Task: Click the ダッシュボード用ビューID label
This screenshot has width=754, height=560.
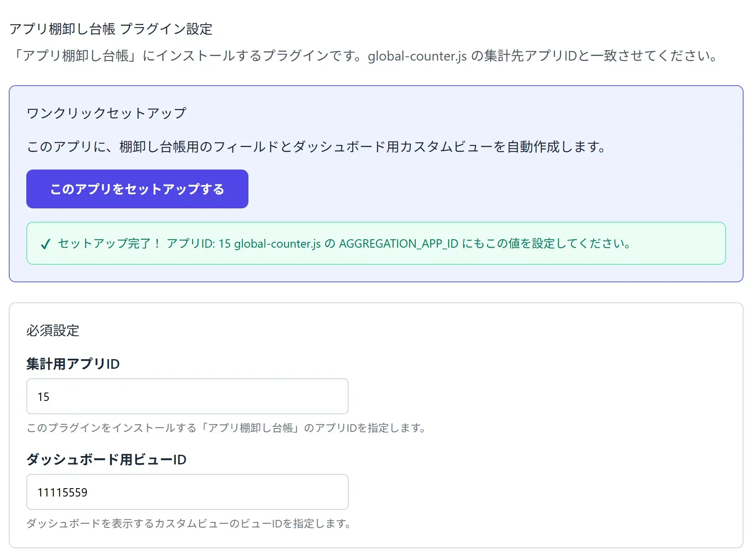Action: point(106,459)
